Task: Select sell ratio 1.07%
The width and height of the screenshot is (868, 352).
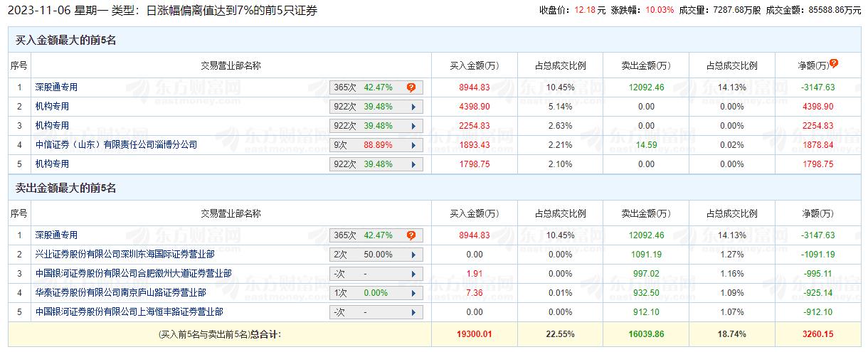Action: [731, 312]
